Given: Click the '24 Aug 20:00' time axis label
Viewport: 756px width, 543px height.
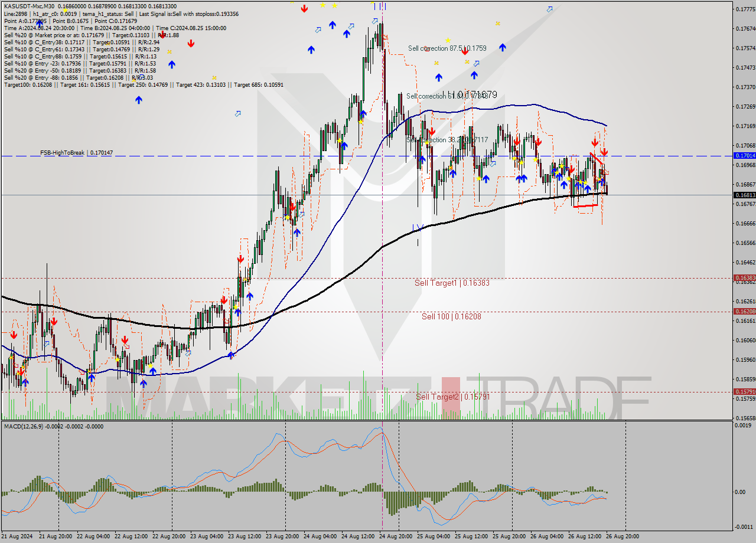Looking at the screenshot, I should point(396,537).
